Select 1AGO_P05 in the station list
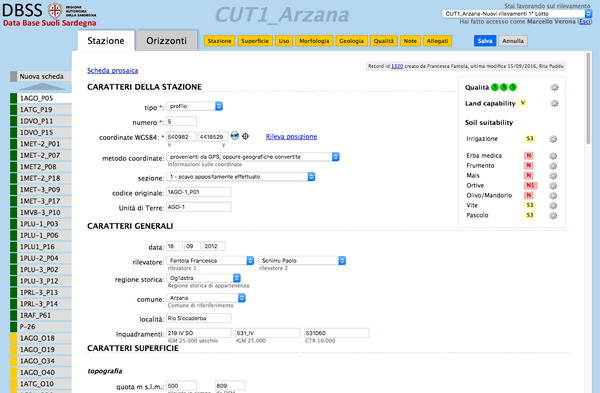Image resolution: width=600 pixels, height=393 pixels. point(41,98)
